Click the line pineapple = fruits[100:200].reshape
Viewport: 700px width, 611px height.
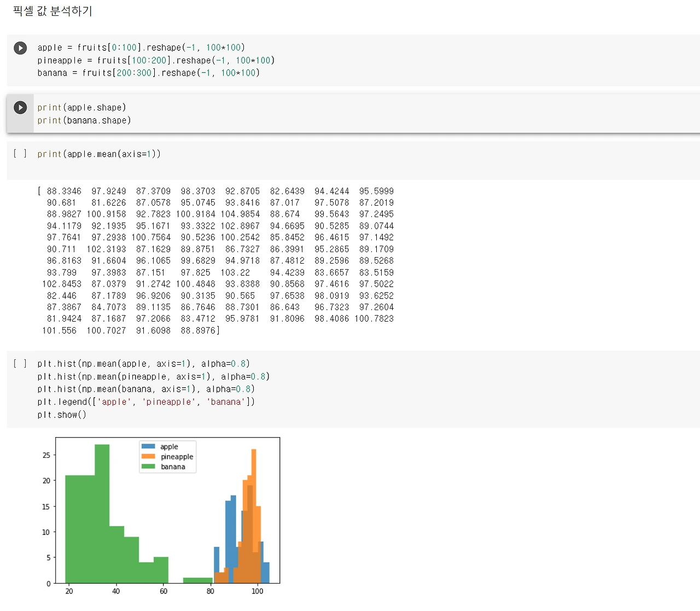(x=156, y=60)
